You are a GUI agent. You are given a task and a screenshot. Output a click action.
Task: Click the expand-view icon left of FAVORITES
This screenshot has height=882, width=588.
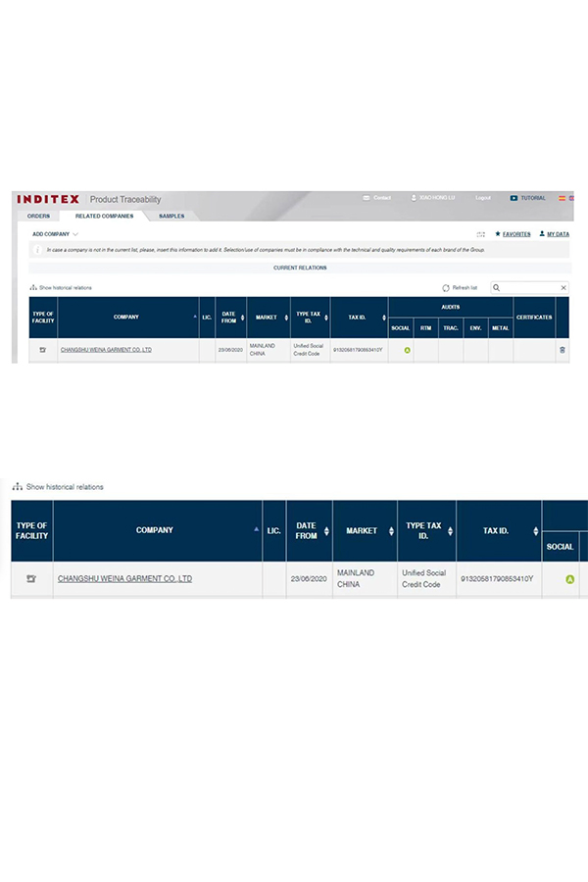(x=480, y=234)
